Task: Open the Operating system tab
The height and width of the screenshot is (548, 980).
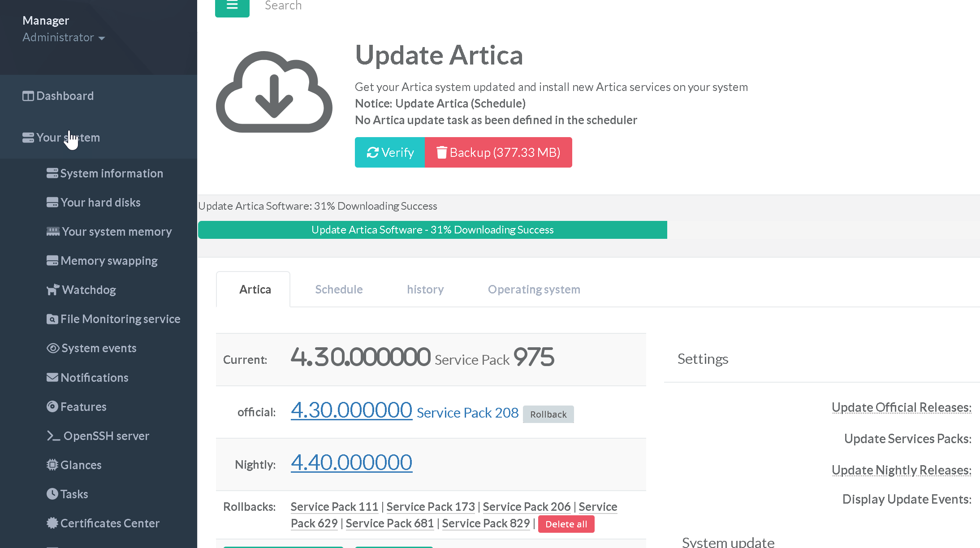Action: click(534, 289)
